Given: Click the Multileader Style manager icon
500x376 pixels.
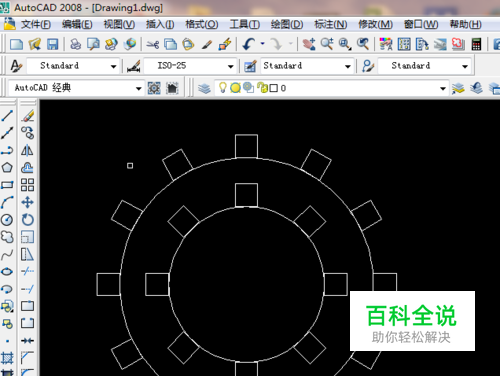Looking at the screenshot, I should click(368, 66).
